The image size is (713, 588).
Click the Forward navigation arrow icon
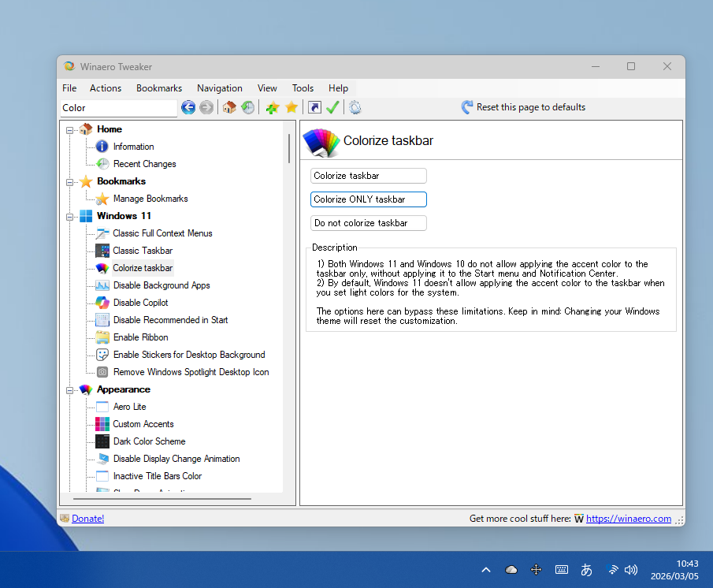click(x=206, y=107)
